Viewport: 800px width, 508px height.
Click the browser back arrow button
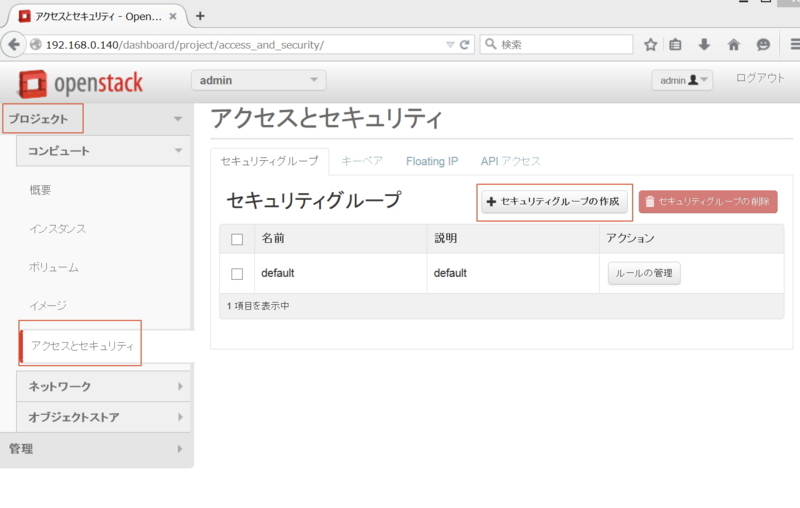14,44
